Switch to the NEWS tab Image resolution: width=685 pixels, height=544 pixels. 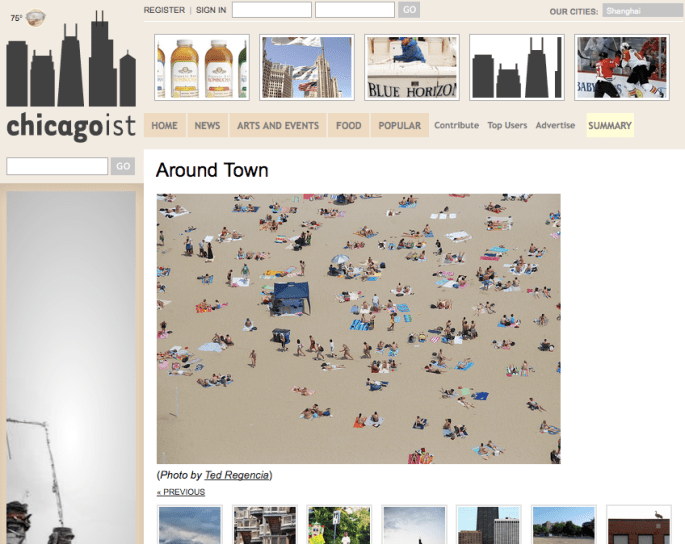207,126
